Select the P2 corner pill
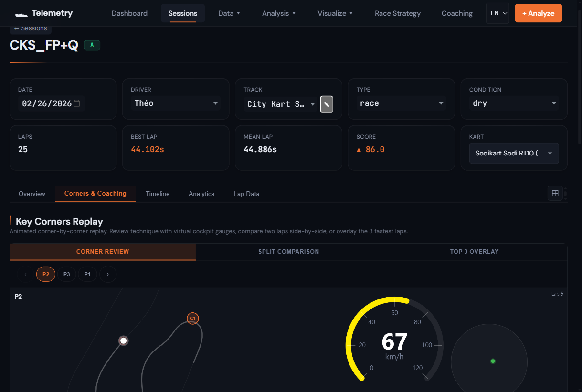 click(x=46, y=274)
